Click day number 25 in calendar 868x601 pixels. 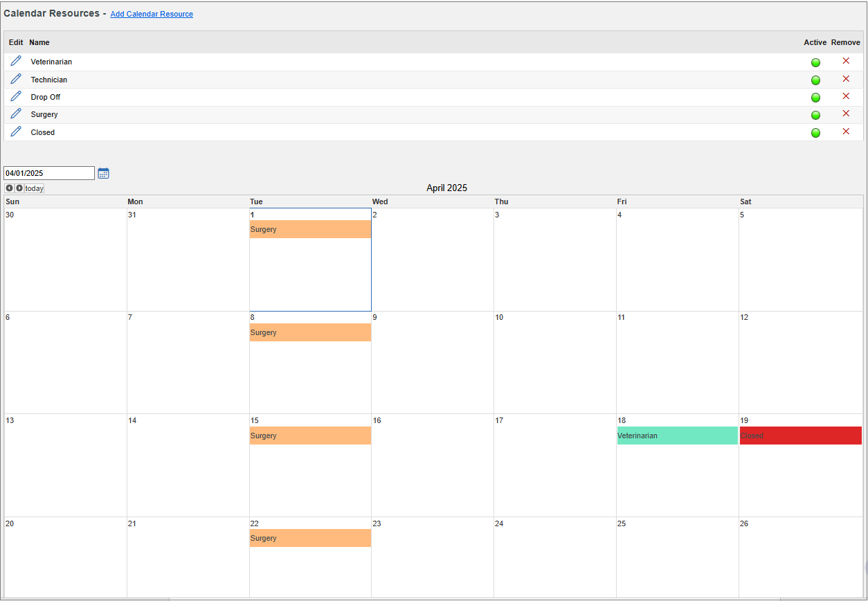click(x=622, y=523)
